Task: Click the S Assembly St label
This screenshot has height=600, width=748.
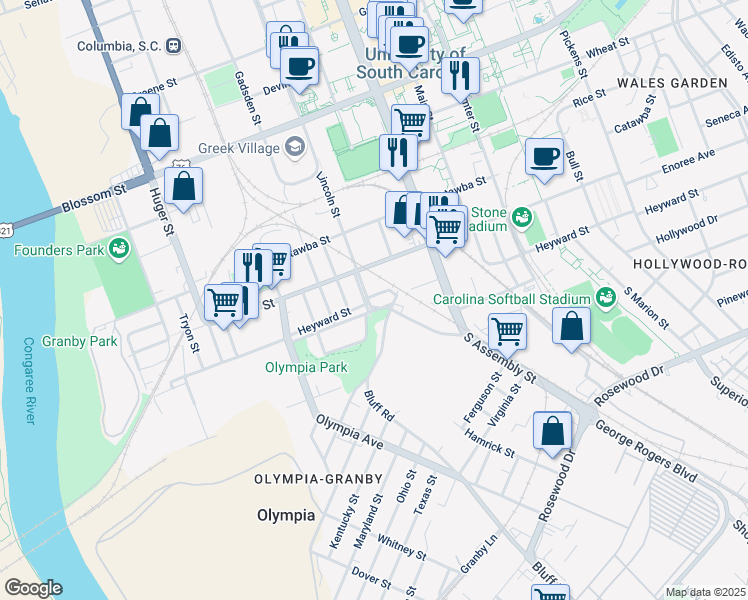Action: click(x=500, y=358)
